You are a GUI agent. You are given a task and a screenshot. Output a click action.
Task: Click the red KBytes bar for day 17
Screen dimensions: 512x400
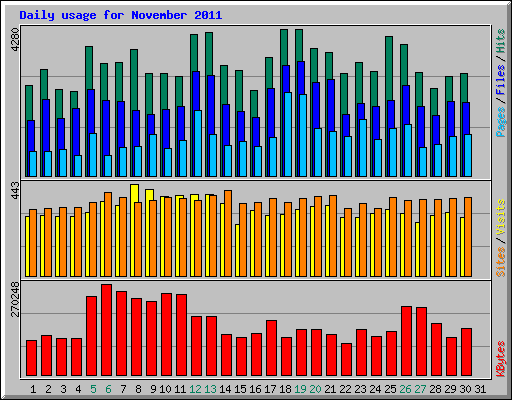pos(272,348)
